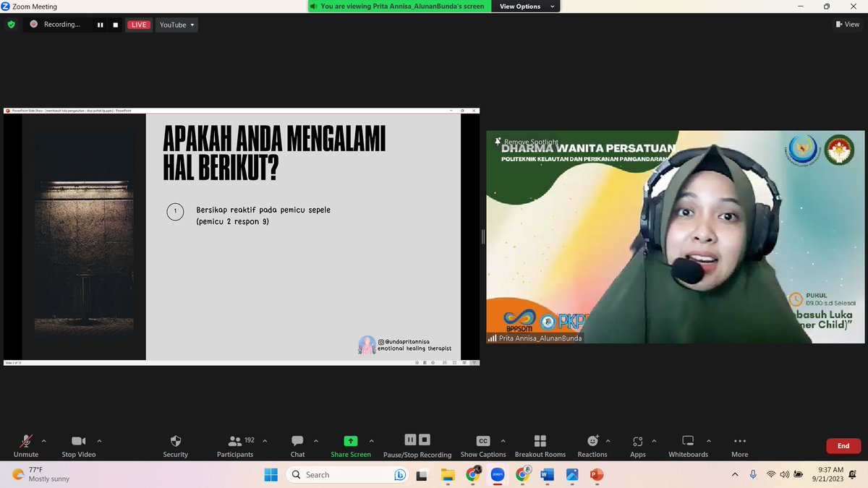Open the View Options dropdown
Screen dimensions: 868x488
[526, 6]
